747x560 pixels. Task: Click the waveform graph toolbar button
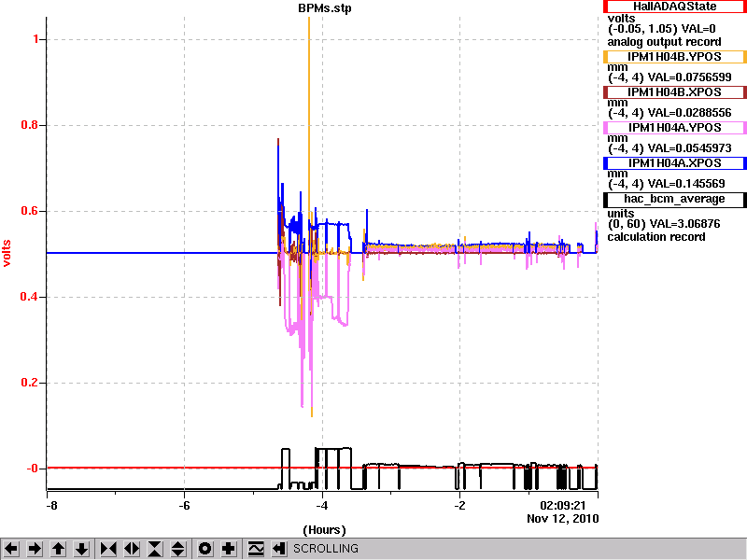(x=256, y=549)
